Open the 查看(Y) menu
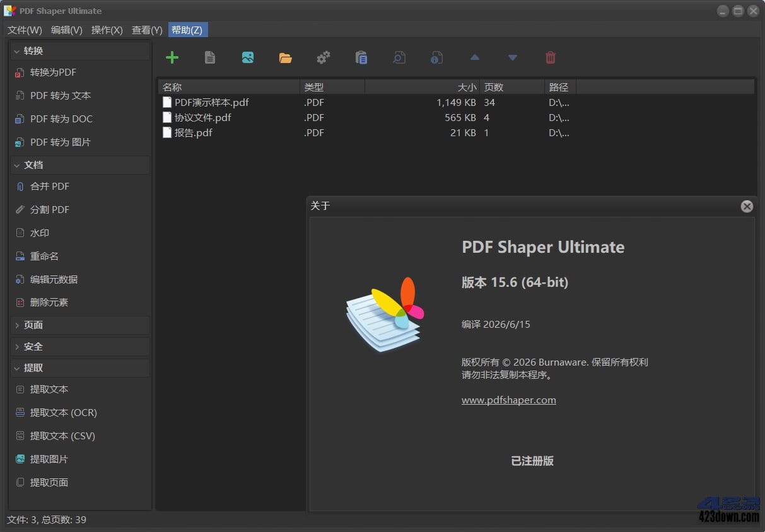This screenshot has height=532, width=765. (x=147, y=30)
